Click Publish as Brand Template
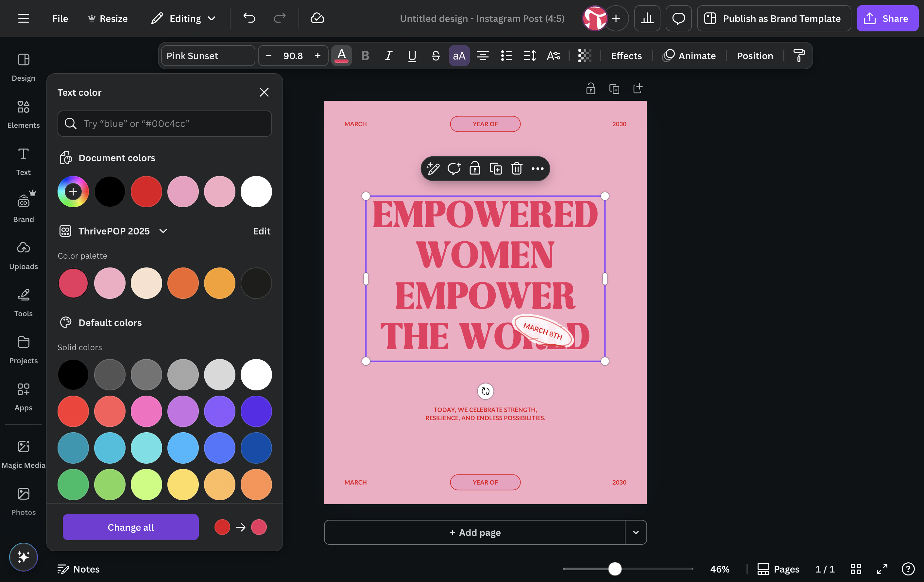 (774, 18)
